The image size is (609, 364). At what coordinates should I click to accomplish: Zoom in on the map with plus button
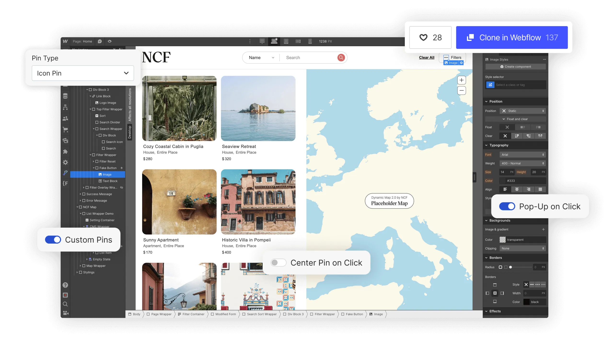coord(461,80)
